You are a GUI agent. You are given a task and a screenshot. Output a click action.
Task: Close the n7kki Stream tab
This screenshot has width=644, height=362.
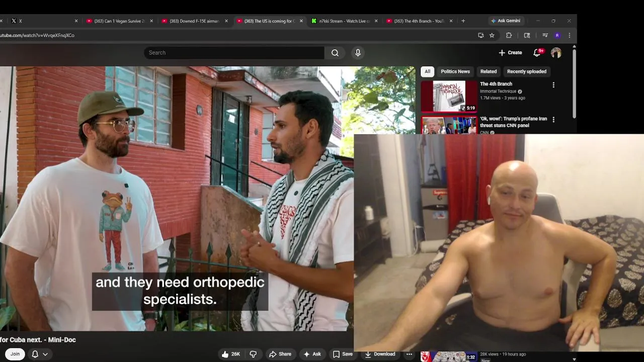(376, 21)
